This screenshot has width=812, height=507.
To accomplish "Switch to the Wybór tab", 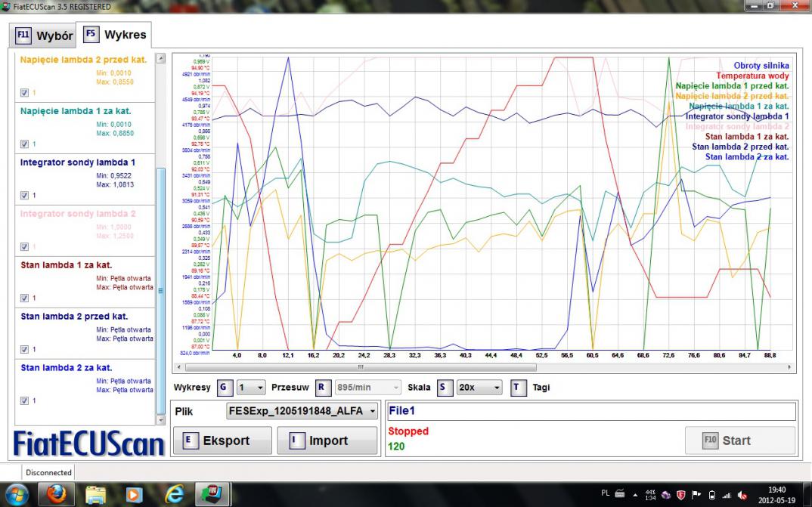I will coord(45,36).
